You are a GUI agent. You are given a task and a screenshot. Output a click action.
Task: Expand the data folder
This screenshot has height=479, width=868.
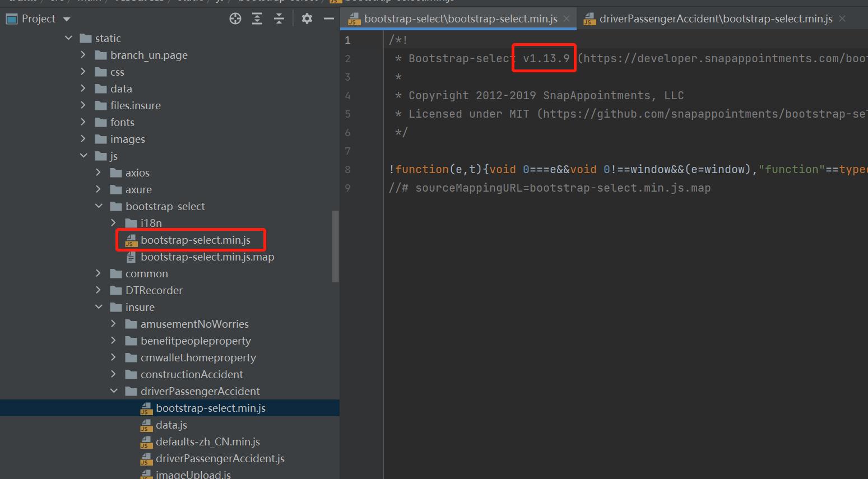coord(83,89)
